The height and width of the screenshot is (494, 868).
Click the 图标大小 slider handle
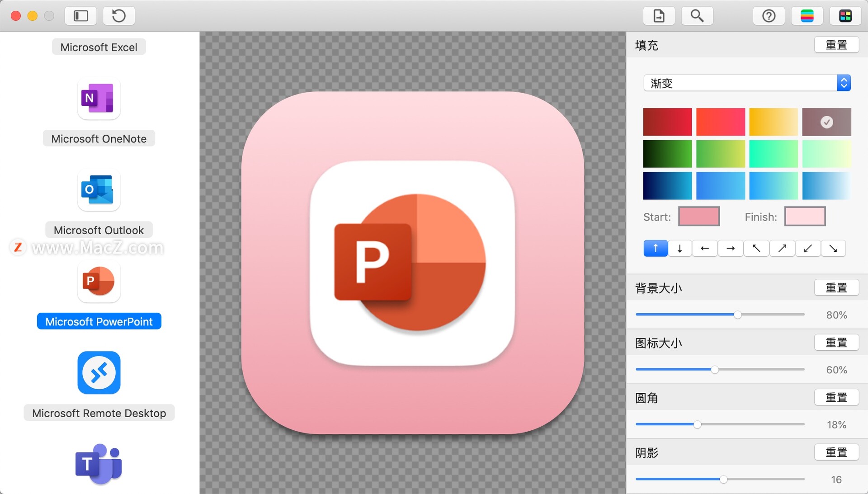click(715, 370)
